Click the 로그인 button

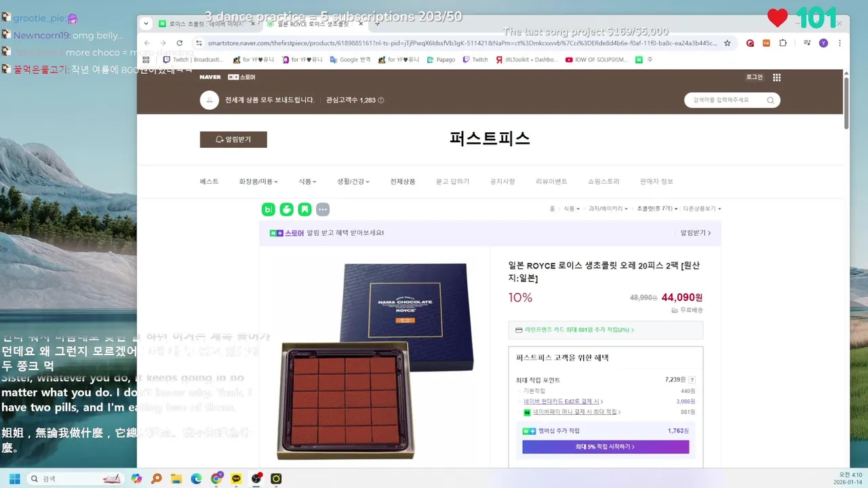point(755,77)
